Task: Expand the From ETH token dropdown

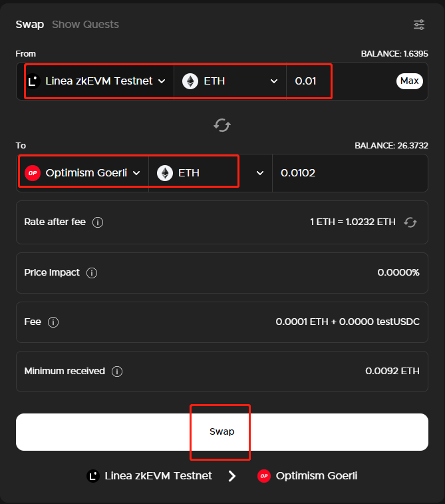Action: 274,81
